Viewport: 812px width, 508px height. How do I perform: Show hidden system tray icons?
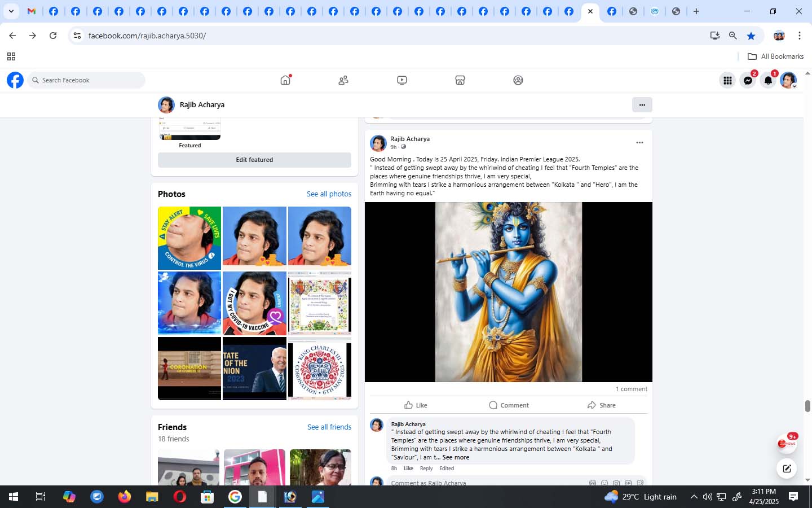coord(694,497)
